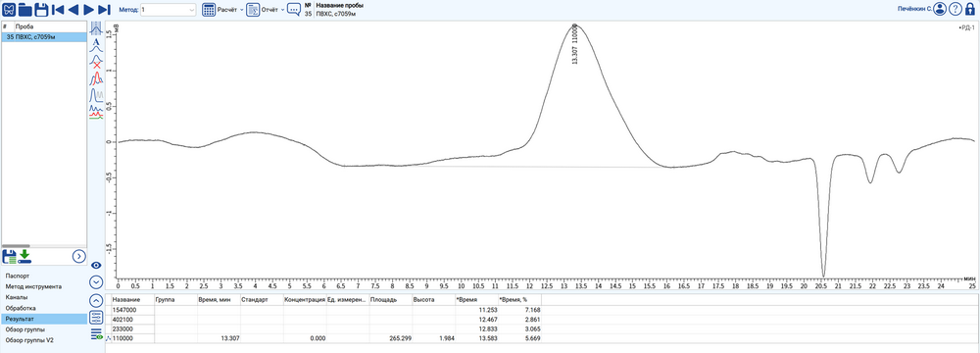Click the *Время, % column header
Image resolution: width=980 pixels, height=353 pixels.
pos(518,300)
